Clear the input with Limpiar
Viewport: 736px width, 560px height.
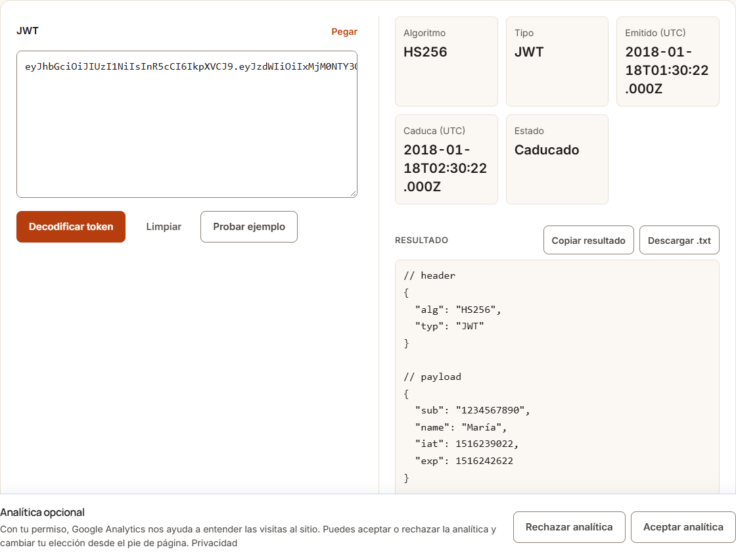tap(164, 227)
